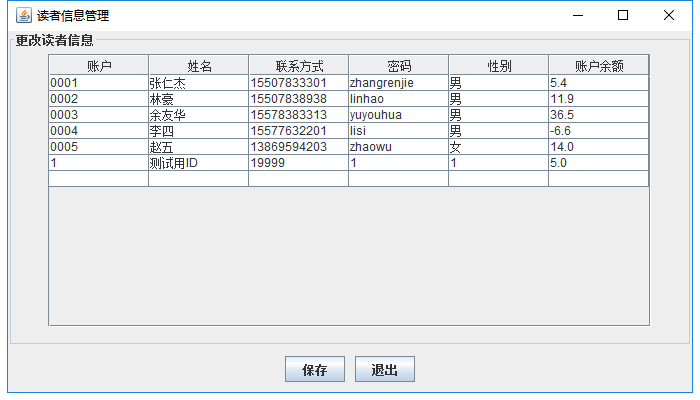The width and height of the screenshot is (700, 400).
Task: Click name cell 赵五
Action: [199, 147]
